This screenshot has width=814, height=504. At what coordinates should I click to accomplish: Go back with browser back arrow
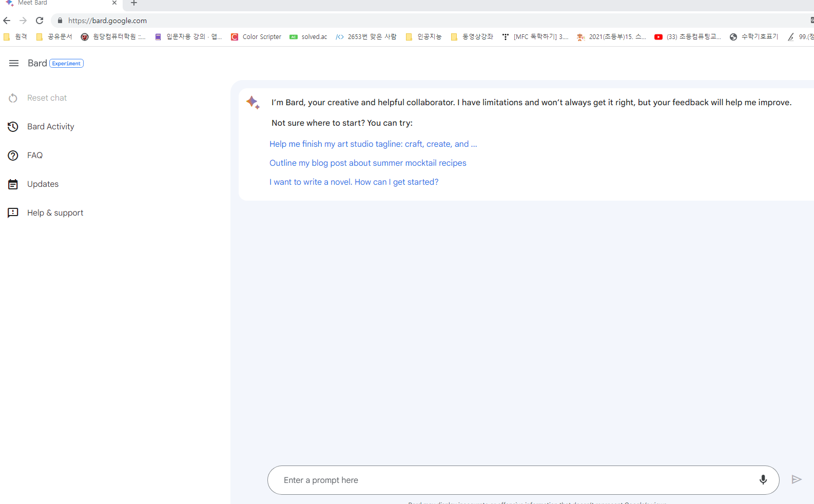[7, 21]
